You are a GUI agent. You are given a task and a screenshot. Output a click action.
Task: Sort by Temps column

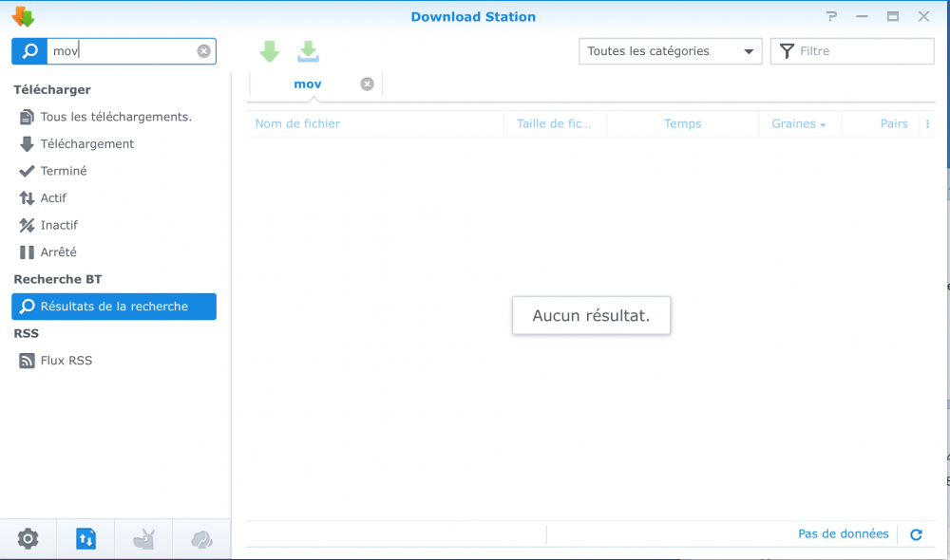[x=682, y=123]
